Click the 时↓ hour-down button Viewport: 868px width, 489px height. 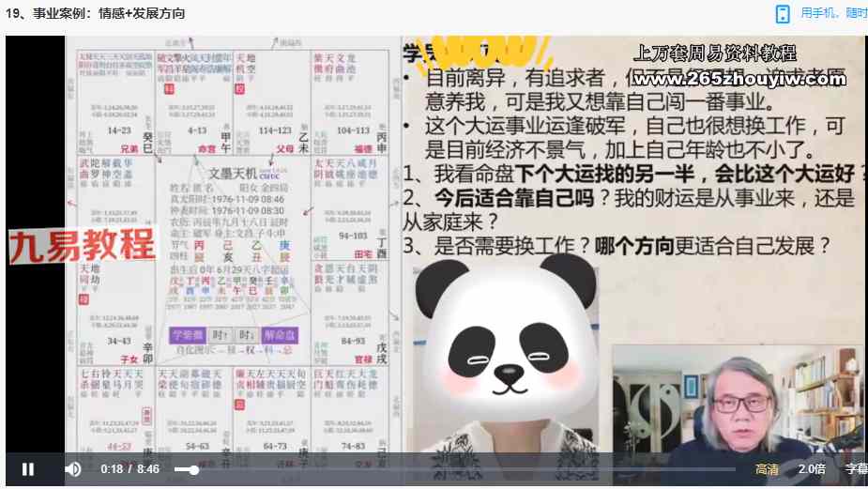247,335
